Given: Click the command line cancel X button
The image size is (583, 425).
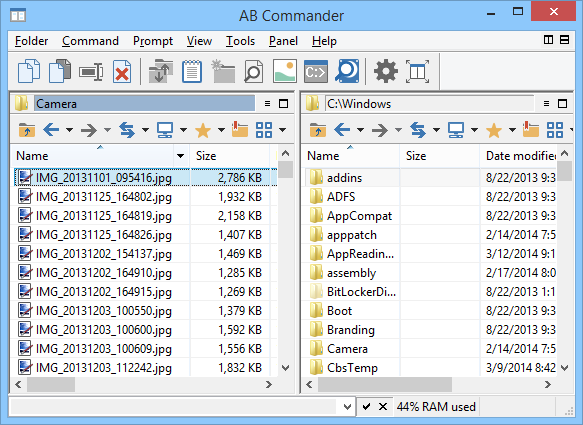Looking at the screenshot, I should [383, 406].
